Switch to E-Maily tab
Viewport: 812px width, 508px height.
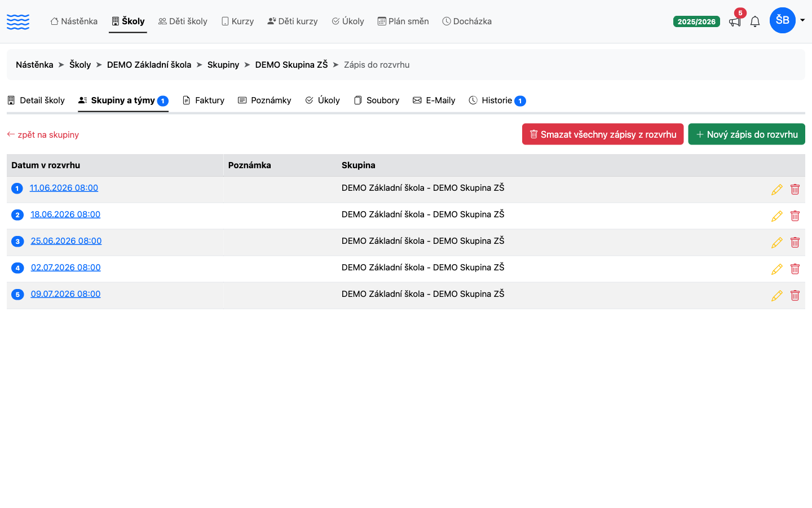(434, 100)
